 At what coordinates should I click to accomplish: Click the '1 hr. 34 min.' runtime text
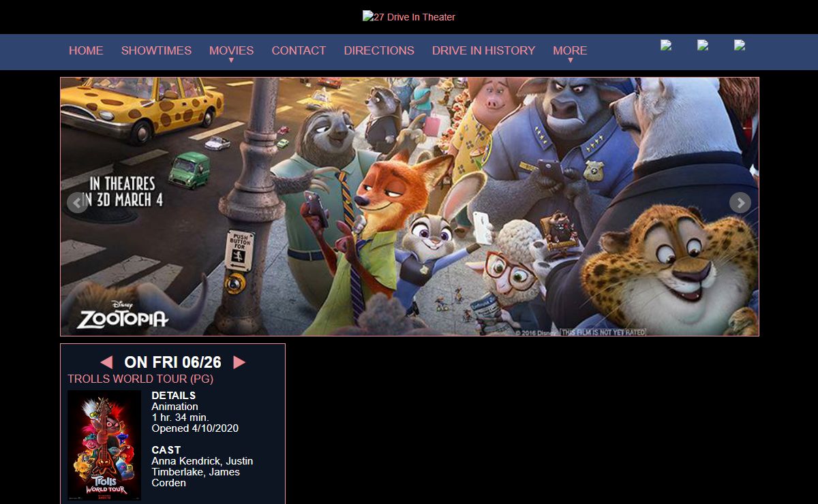180,418
